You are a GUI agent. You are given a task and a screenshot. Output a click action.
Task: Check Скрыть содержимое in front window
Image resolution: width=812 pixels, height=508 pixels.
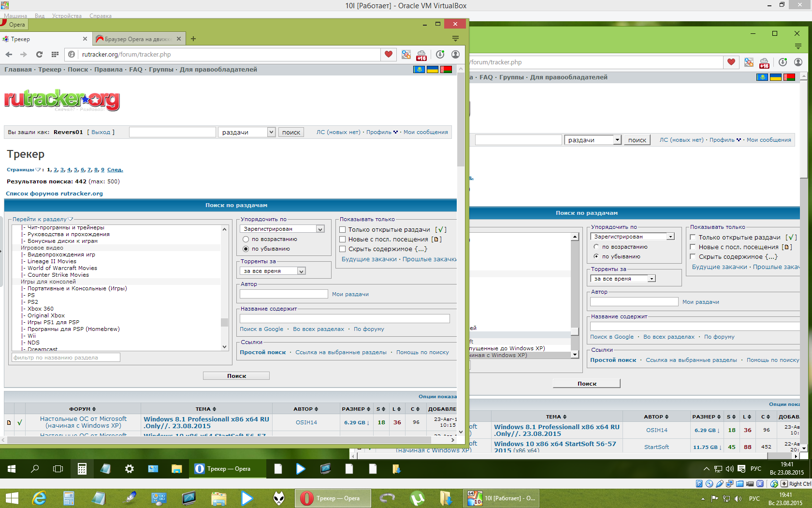[x=342, y=249]
